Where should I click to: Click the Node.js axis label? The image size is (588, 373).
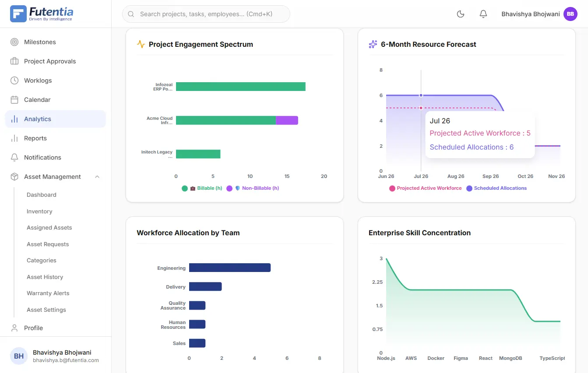(x=386, y=358)
